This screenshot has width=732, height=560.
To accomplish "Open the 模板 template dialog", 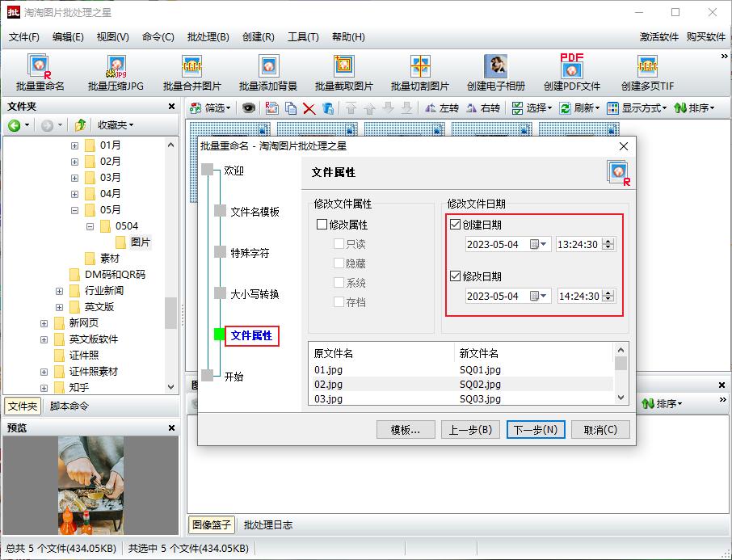I will click(406, 429).
